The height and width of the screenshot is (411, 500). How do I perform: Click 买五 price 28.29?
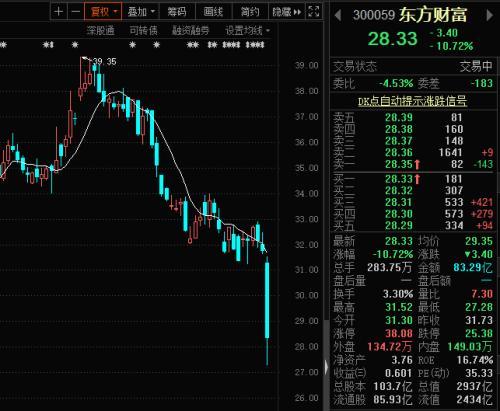pos(399,225)
